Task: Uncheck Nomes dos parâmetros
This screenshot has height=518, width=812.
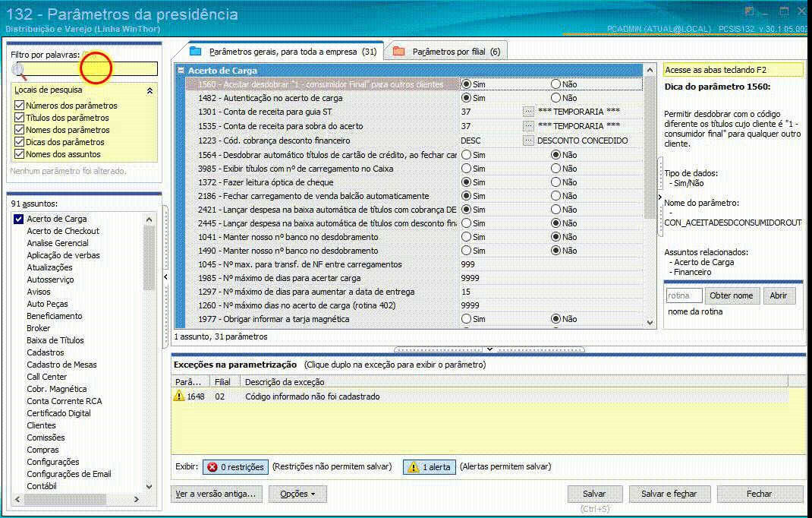Action: click(x=19, y=130)
